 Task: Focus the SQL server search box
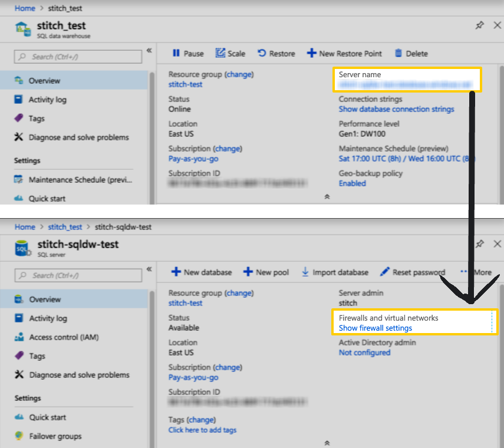tap(78, 275)
